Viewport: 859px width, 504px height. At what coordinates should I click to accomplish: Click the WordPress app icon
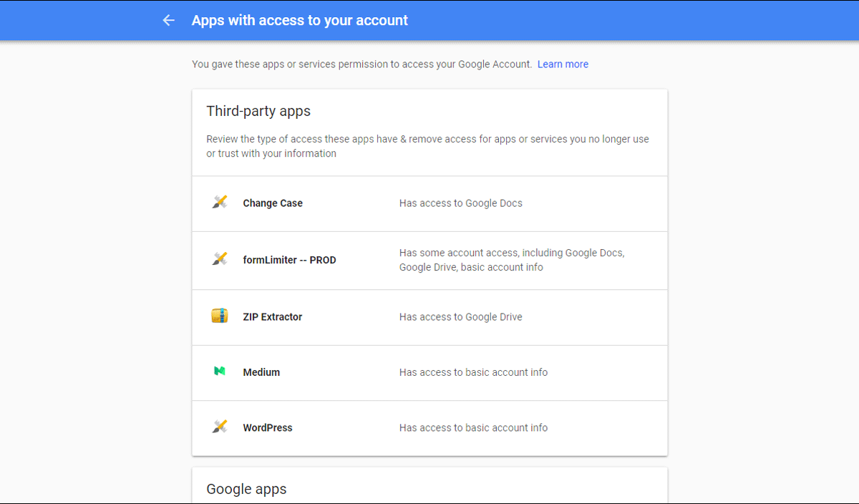[220, 427]
